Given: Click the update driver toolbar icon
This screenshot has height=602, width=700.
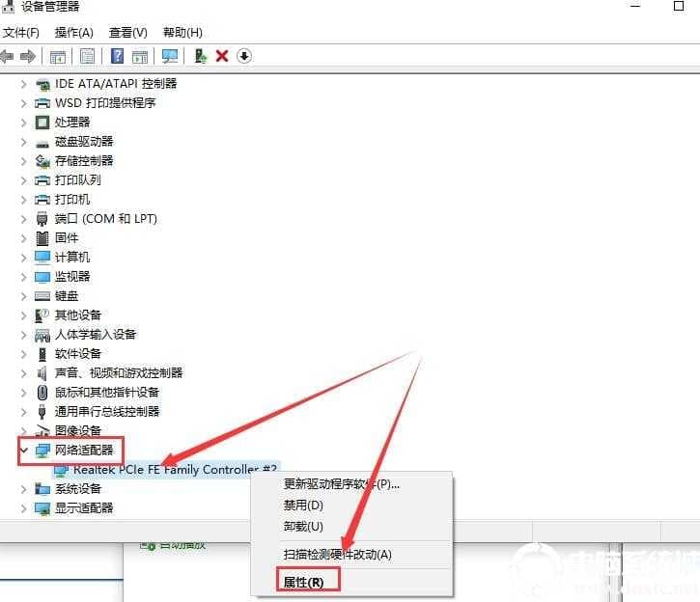Looking at the screenshot, I should coord(201,56).
